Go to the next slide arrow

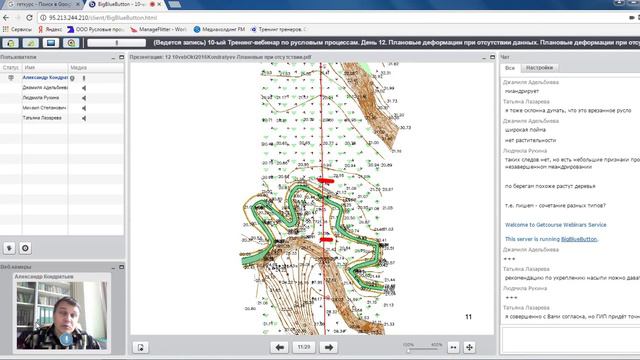point(329,347)
